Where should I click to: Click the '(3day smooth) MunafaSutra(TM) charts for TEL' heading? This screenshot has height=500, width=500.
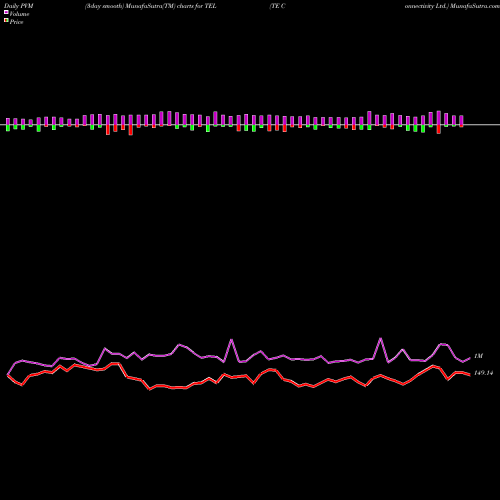pyautogui.click(x=151, y=6)
